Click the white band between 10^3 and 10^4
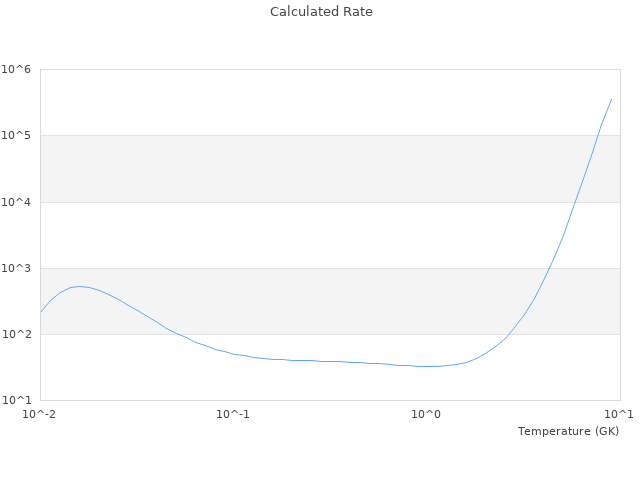The height and width of the screenshot is (480, 640). [x=300, y=235]
